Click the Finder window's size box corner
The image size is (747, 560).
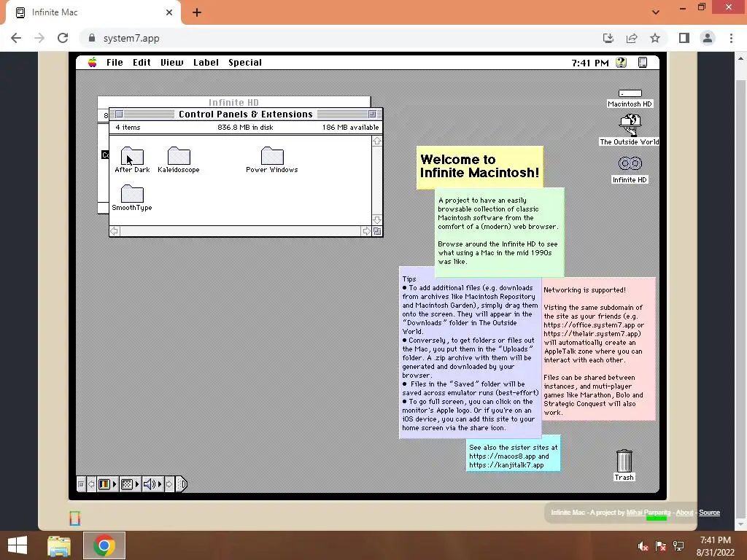click(x=377, y=231)
